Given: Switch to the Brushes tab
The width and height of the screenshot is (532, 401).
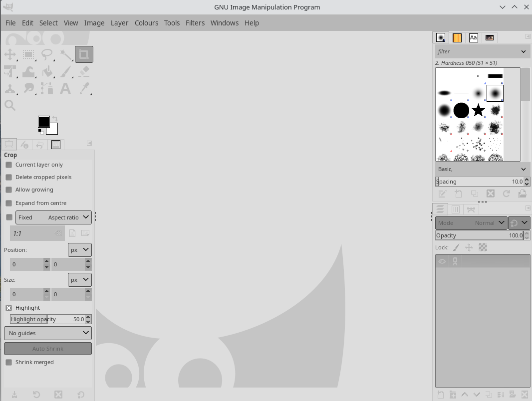Looking at the screenshot, I should (441, 37).
